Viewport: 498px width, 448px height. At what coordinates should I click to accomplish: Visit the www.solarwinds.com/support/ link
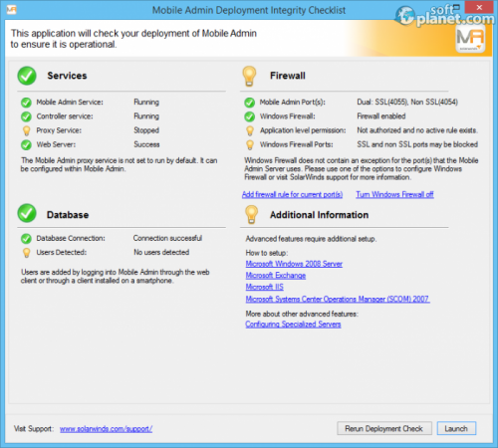pos(106,429)
